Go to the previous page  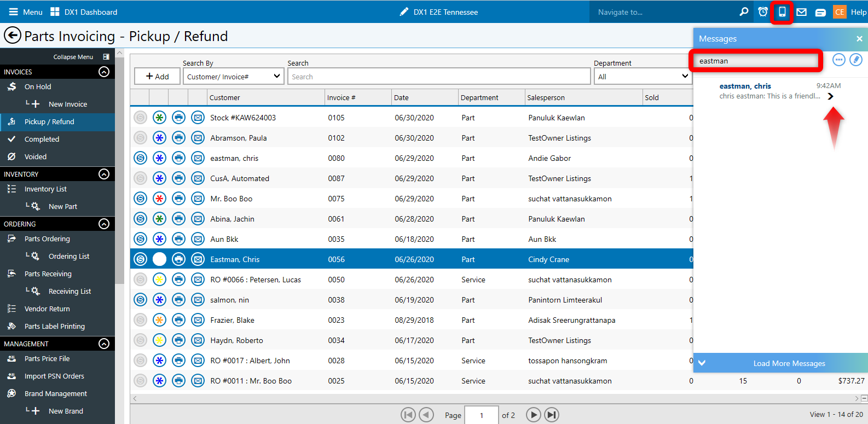pos(426,415)
